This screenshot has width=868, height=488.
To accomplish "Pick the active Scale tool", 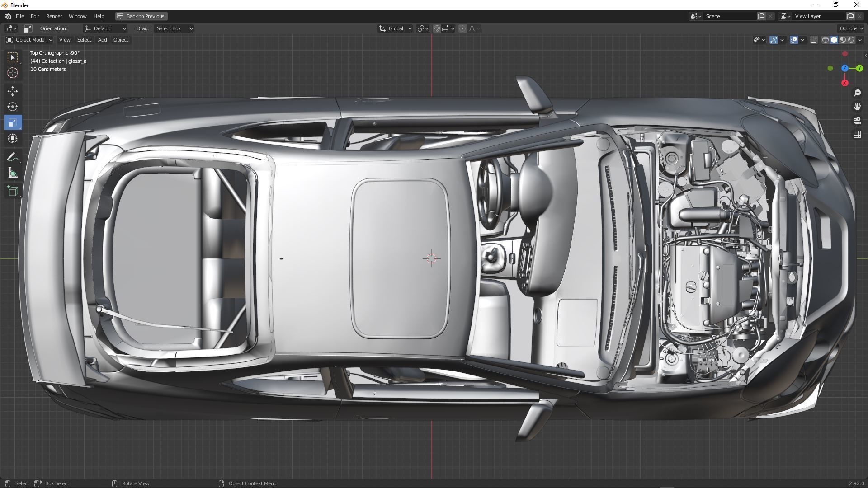I will tap(13, 122).
